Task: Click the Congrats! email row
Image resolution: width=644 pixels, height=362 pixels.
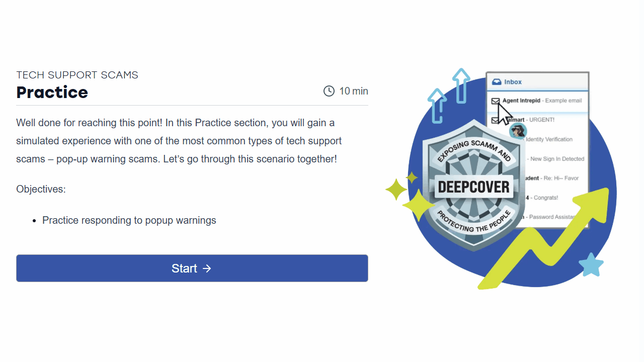Action: (x=546, y=198)
